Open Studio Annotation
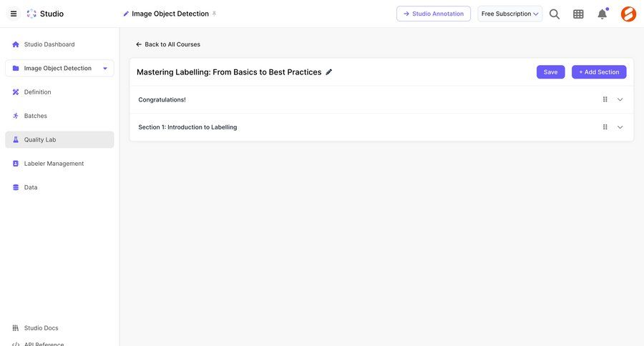 click(434, 14)
